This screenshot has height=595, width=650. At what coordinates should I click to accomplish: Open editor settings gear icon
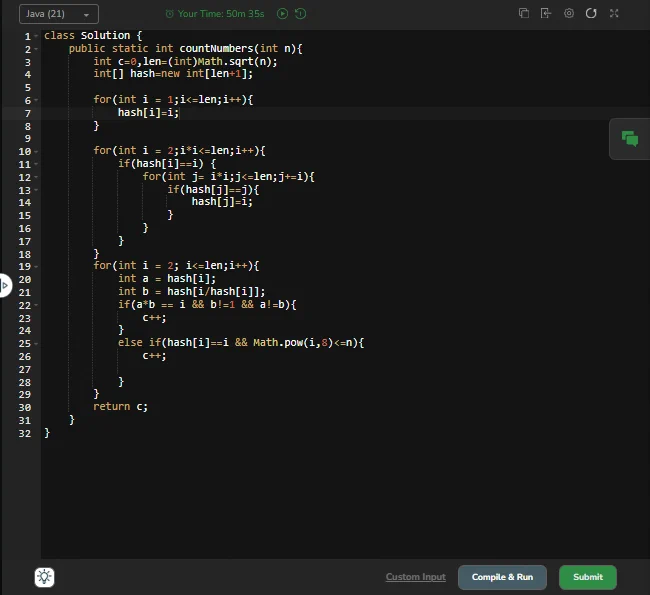[x=569, y=13]
